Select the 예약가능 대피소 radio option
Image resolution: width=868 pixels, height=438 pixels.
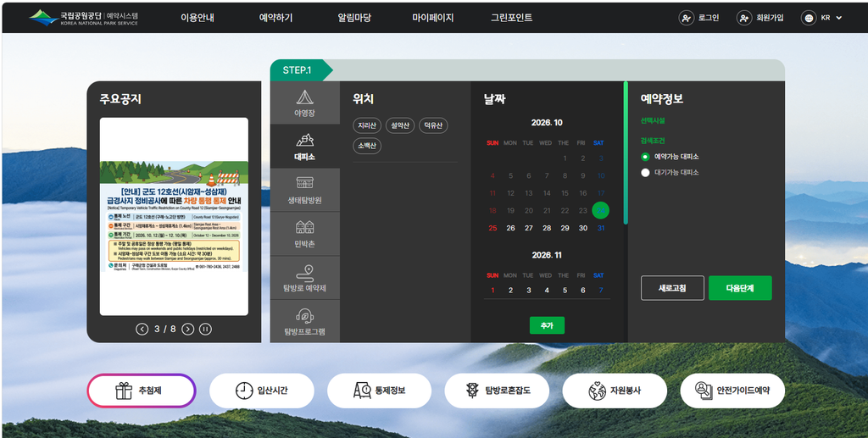tap(645, 157)
